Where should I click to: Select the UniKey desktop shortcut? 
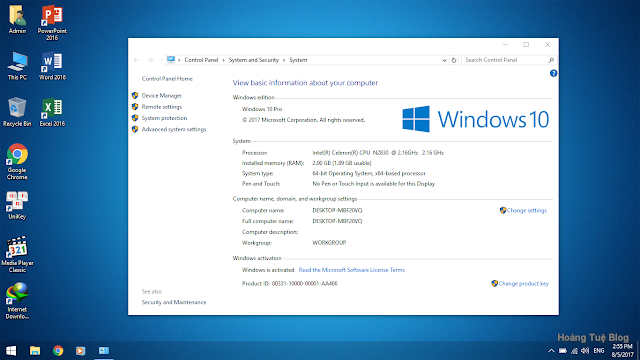point(17,206)
